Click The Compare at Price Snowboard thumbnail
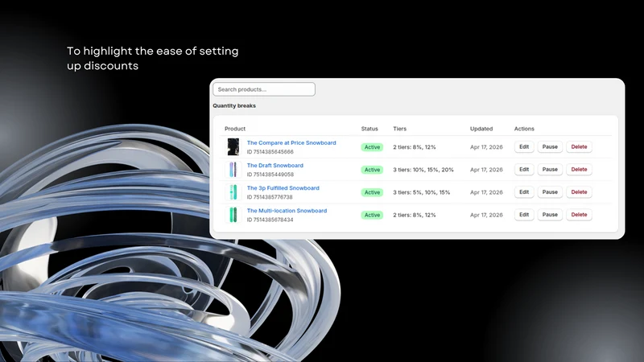The image size is (644, 362). coord(233,147)
